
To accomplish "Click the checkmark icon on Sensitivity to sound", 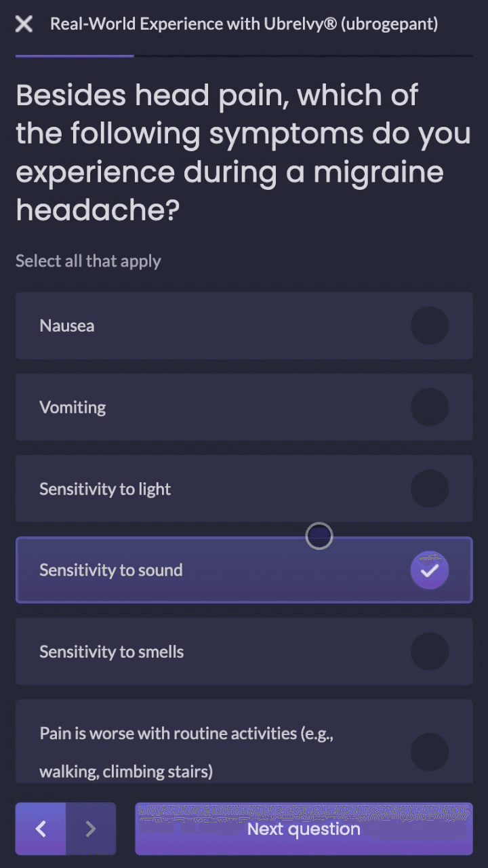I will (x=429, y=570).
